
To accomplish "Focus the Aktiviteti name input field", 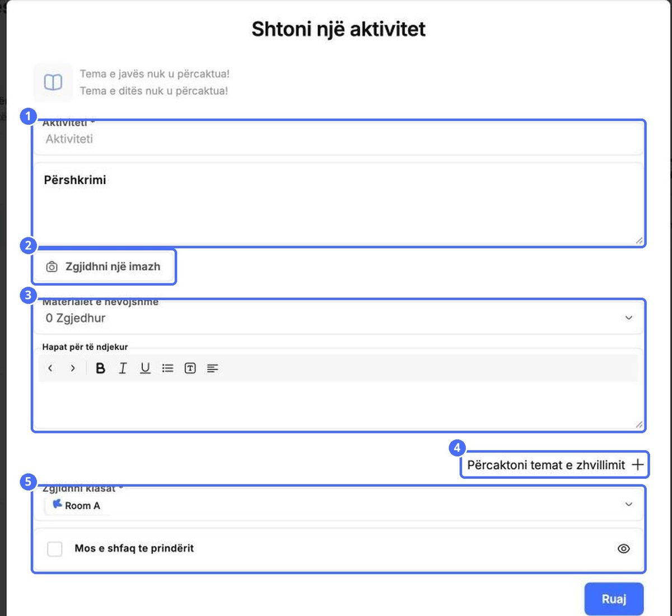I will (338, 139).
